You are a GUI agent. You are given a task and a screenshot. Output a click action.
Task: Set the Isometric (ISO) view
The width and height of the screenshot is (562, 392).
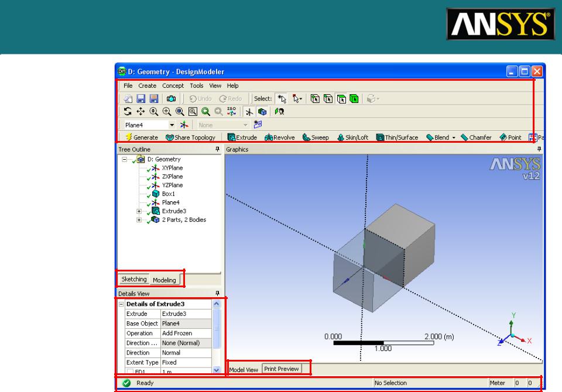232,111
